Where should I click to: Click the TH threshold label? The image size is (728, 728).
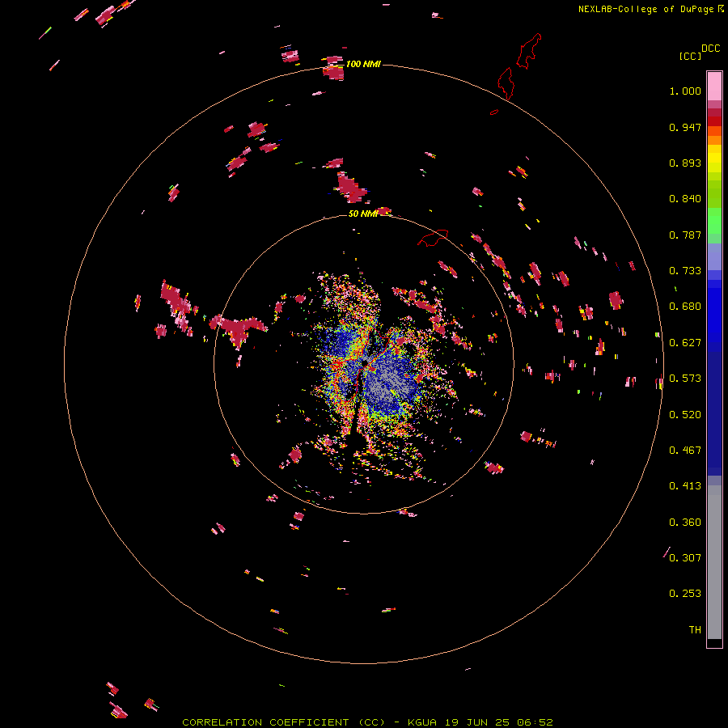695,630
